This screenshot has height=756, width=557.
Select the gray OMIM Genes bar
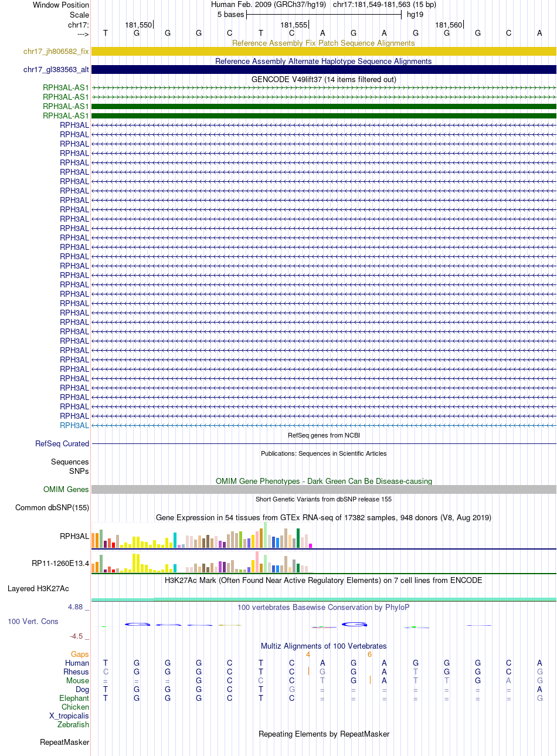[324, 489]
